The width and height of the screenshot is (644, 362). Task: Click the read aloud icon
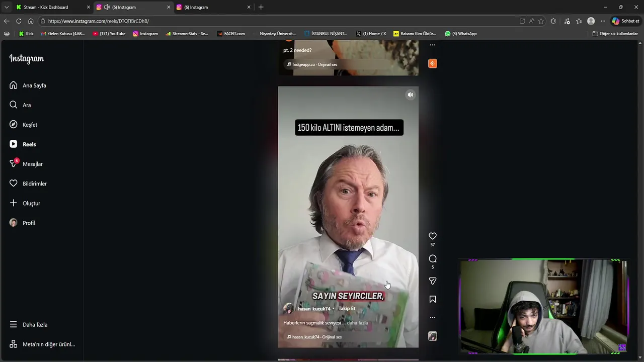click(532, 21)
